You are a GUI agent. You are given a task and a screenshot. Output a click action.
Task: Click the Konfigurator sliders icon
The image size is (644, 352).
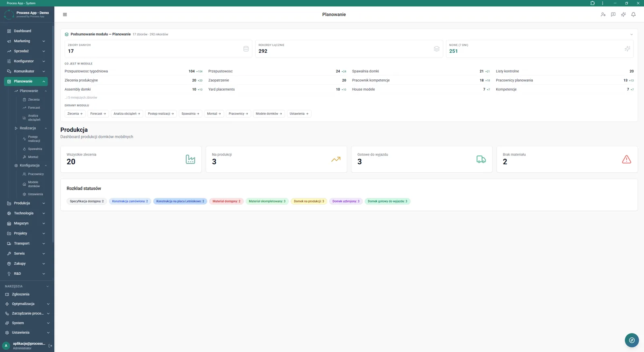9,61
